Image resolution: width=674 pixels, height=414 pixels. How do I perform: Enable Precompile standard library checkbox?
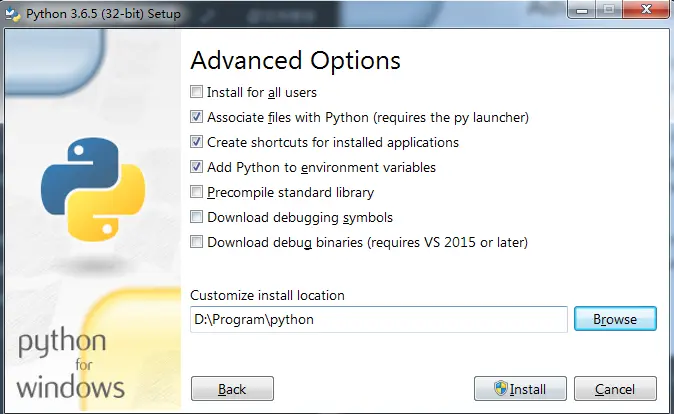point(196,192)
